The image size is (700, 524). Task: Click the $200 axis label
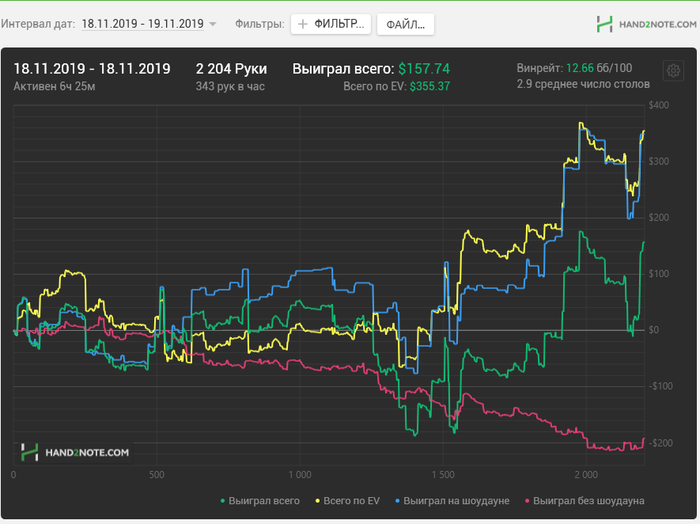pyautogui.click(x=659, y=218)
